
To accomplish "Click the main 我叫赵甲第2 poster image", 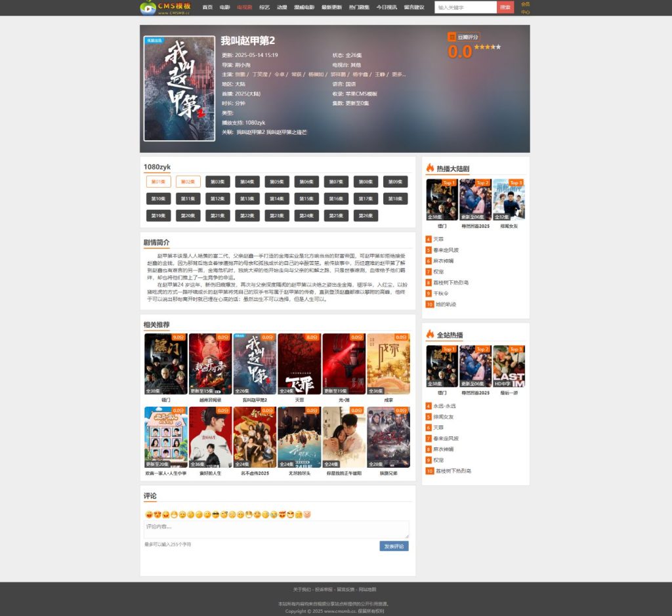I will pos(180,89).
